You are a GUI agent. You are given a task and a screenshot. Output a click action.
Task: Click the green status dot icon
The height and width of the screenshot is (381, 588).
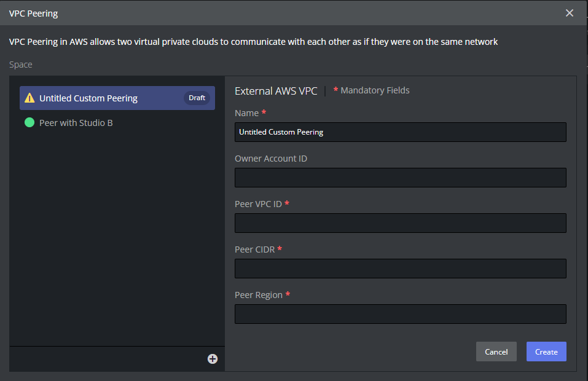coord(29,123)
